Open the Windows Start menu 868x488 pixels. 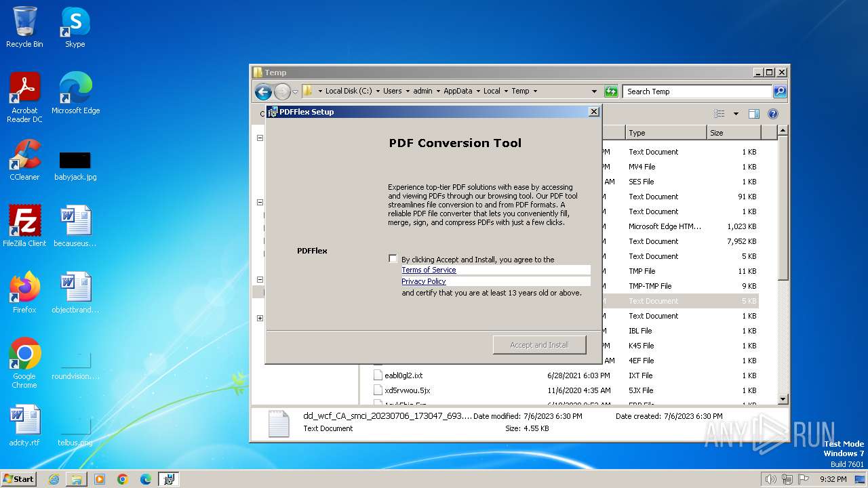pos(19,479)
